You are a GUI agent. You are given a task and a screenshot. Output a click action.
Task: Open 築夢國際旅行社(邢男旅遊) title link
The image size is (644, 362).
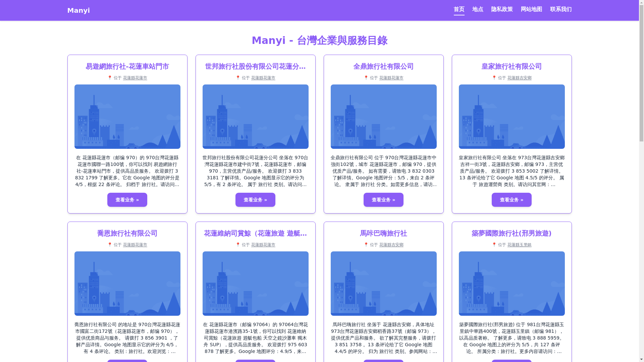[x=512, y=233]
